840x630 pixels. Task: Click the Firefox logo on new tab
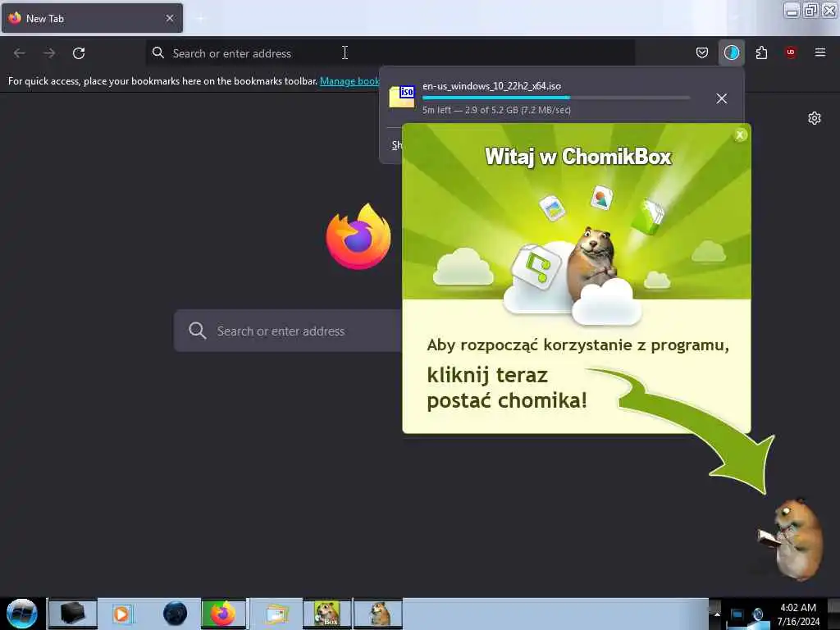pyautogui.click(x=358, y=236)
